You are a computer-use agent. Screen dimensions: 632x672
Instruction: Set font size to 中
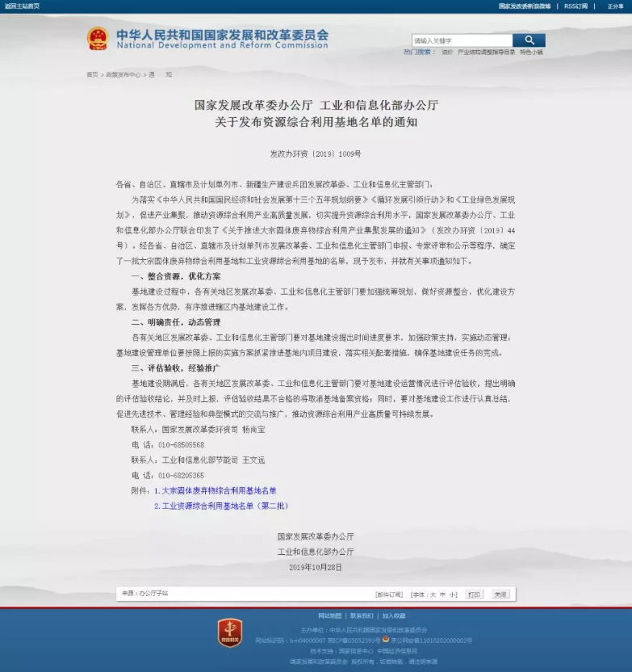click(442, 594)
